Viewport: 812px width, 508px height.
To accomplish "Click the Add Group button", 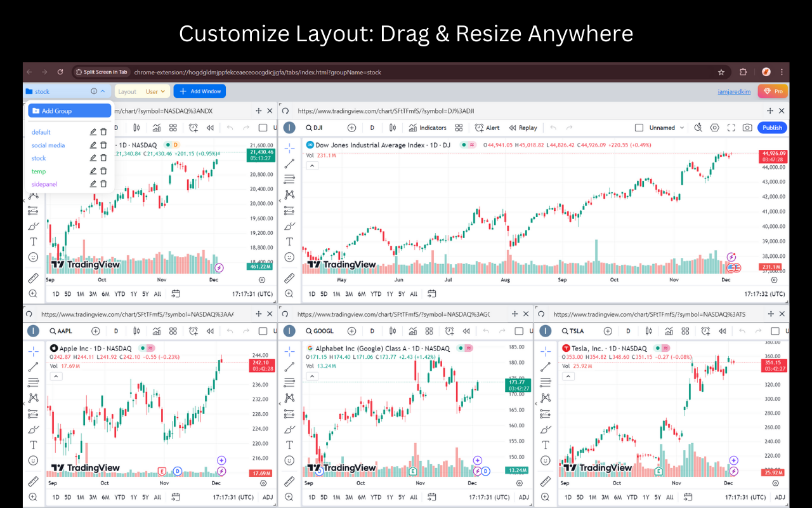I will point(70,110).
